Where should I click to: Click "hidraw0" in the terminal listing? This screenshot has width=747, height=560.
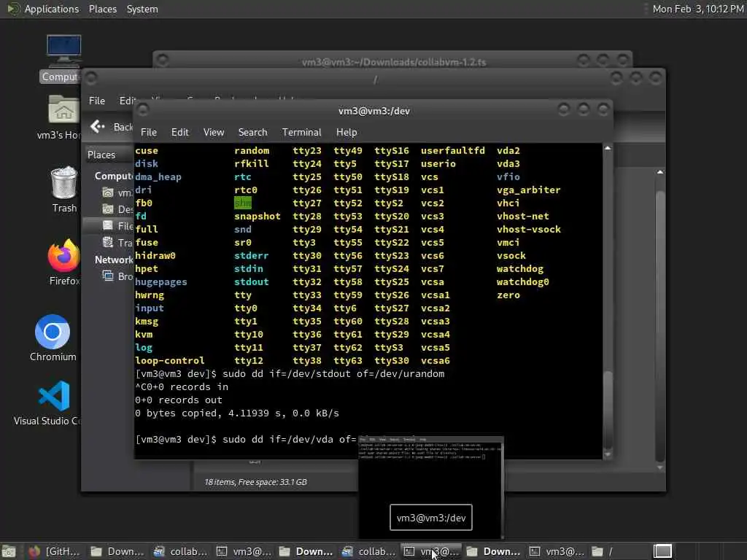(x=155, y=256)
